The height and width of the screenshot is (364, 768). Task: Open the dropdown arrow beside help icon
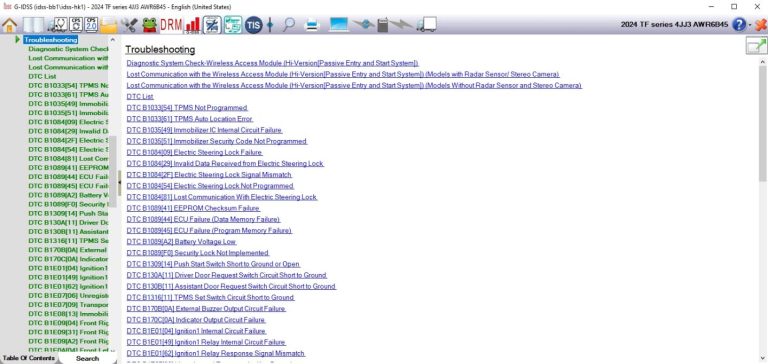[750, 25]
